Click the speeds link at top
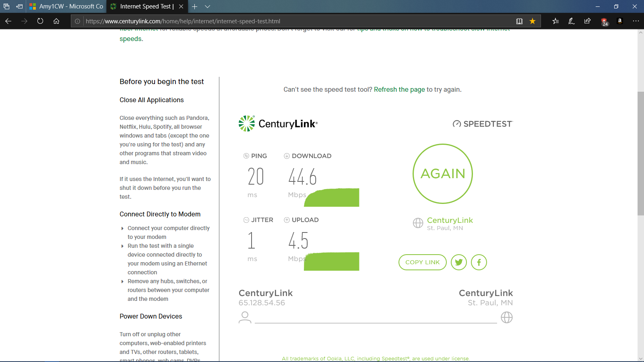Viewport: 644px width, 362px height. point(130,39)
